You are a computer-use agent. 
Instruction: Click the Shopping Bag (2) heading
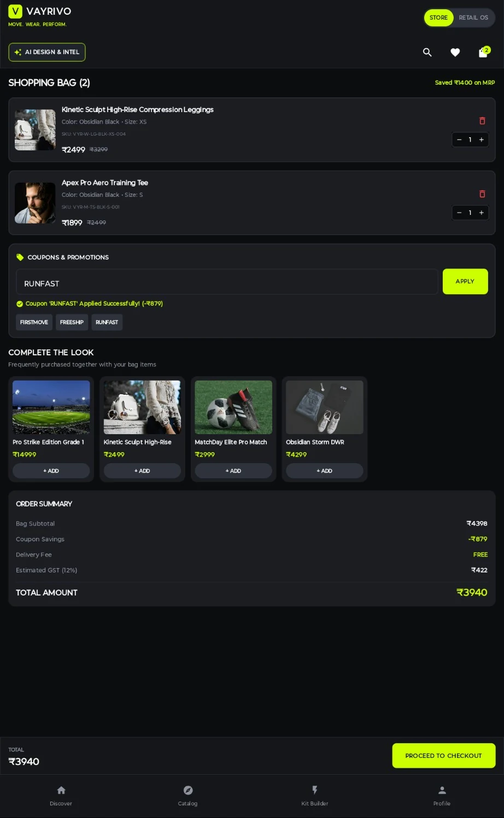49,83
